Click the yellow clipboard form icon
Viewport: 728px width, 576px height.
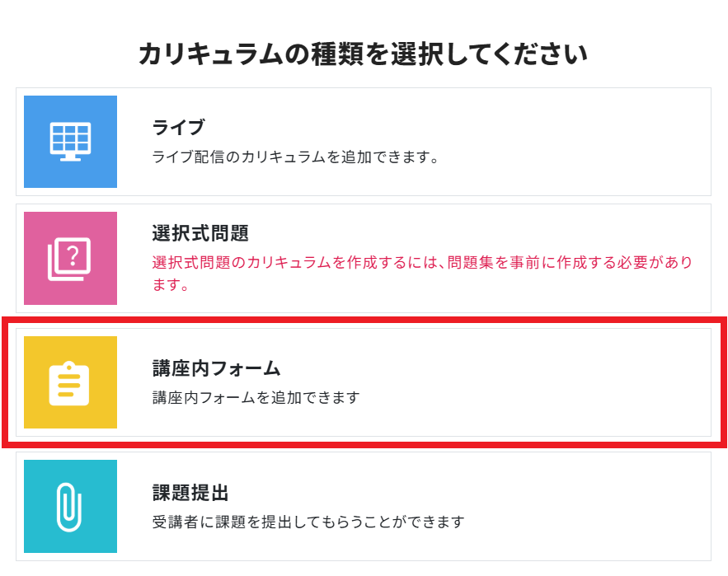click(x=70, y=383)
